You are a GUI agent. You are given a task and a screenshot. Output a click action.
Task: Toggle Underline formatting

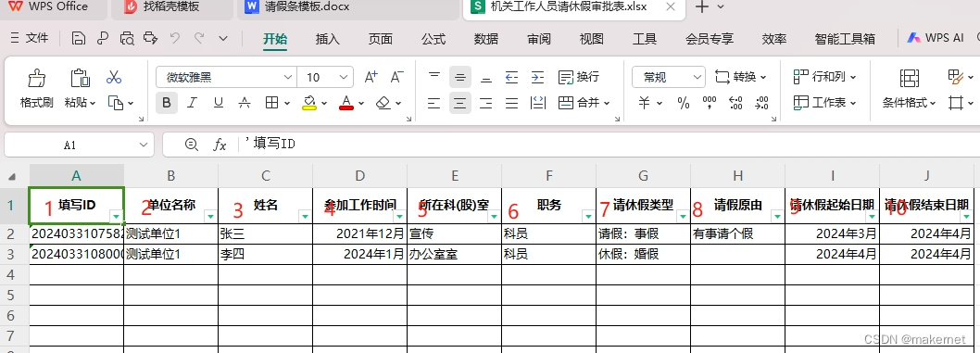(x=218, y=103)
